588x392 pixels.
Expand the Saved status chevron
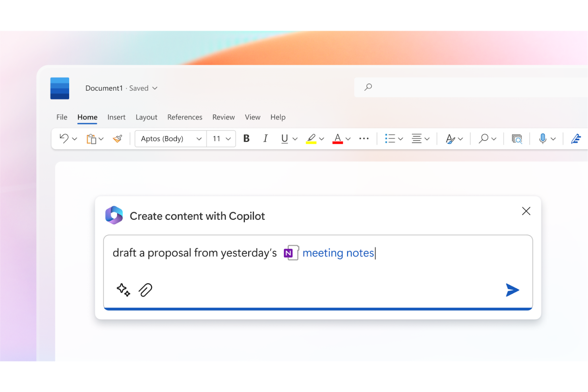(x=155, y=88)
